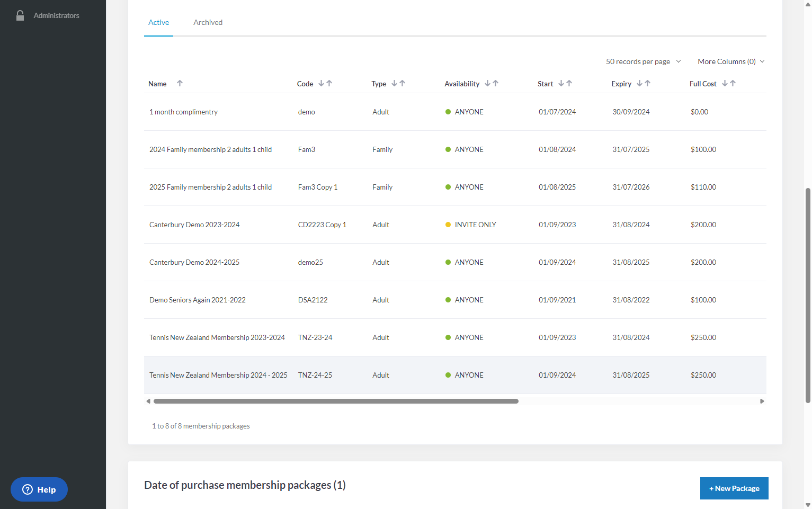
Task: Sort Type column descending arrow
Action: (x=394, y=83)
